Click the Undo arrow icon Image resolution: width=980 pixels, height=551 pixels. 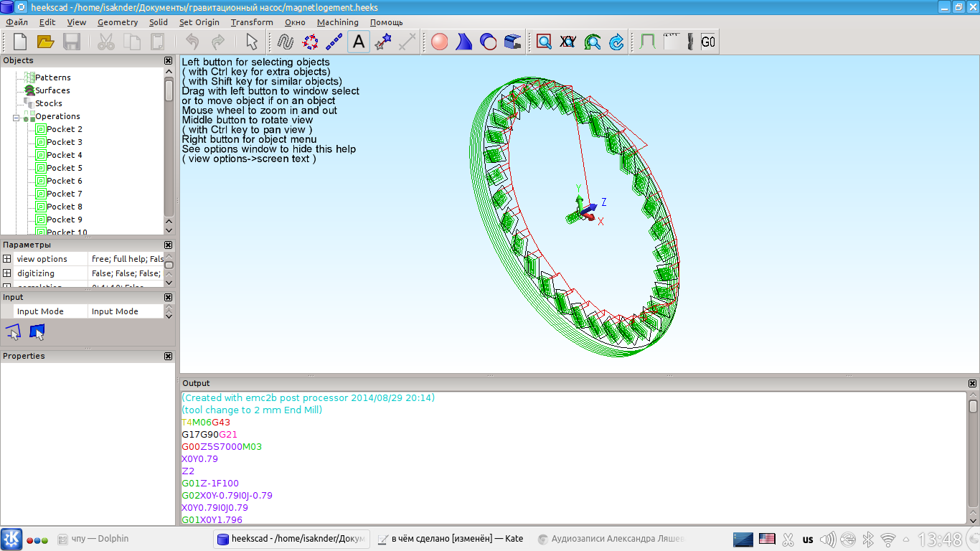(x=192, y=42)
